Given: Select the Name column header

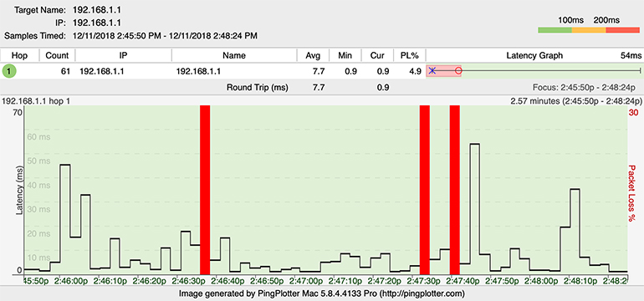Looking at the screenshot, I should (x=234, y=55).
